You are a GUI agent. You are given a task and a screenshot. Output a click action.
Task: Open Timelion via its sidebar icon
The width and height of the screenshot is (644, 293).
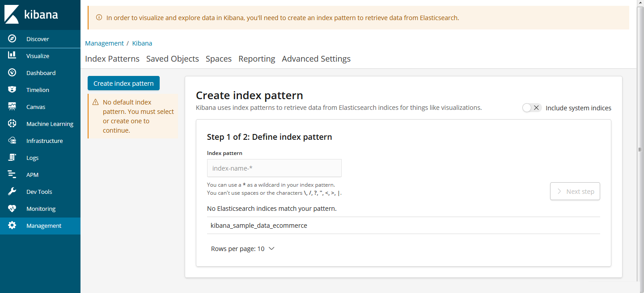pos(12,89)
